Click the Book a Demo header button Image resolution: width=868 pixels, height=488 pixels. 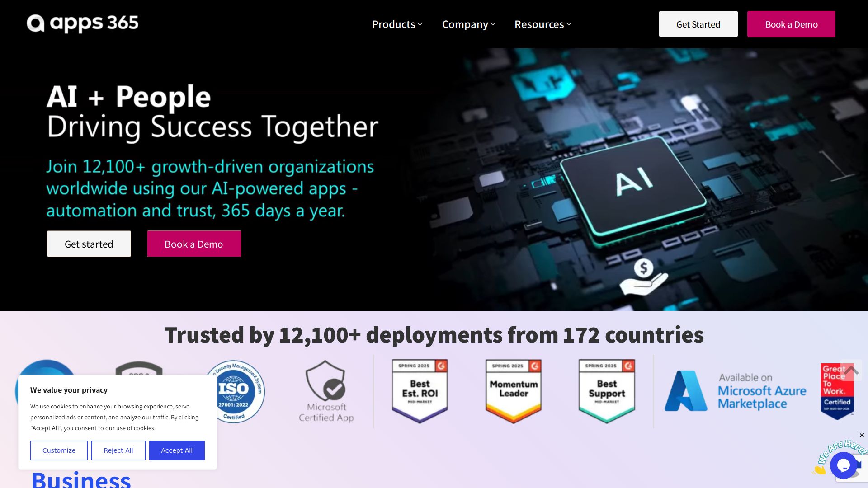click(791, 24)
